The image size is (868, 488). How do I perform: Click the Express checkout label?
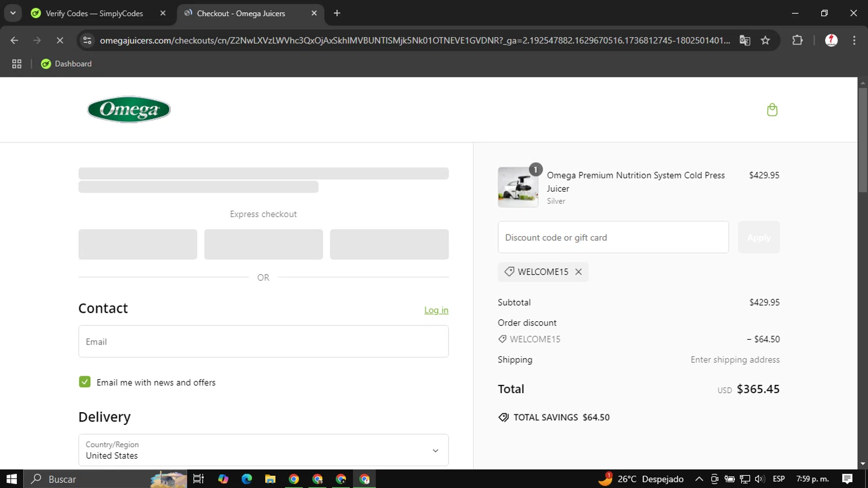pos(263,214)
